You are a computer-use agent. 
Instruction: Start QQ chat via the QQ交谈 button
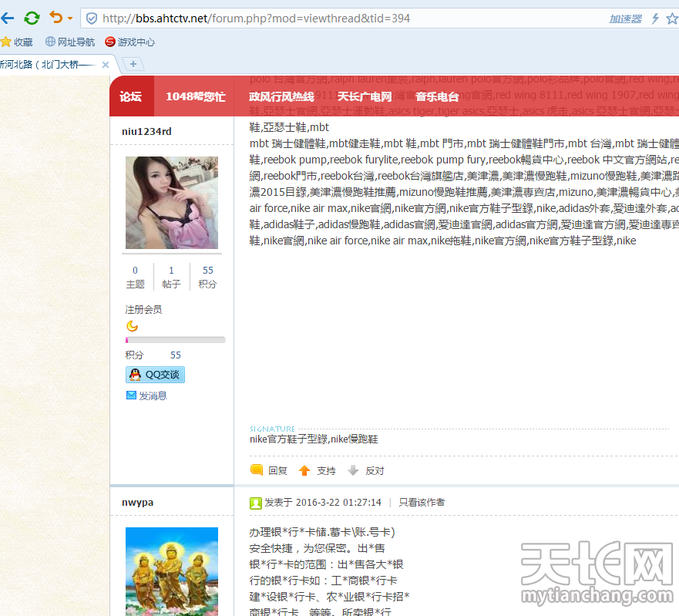[155, 375]
